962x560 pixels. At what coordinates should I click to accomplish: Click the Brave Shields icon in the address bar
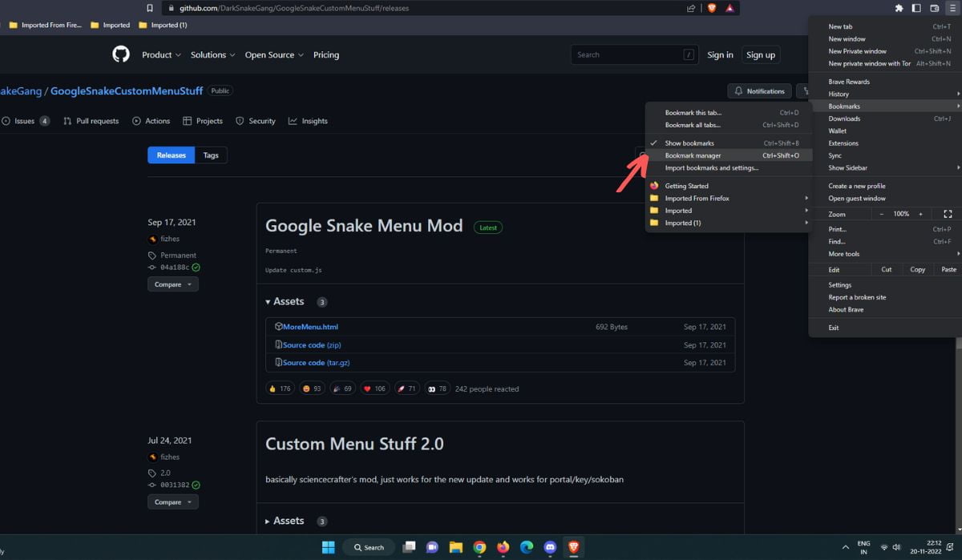click(712, 8)
